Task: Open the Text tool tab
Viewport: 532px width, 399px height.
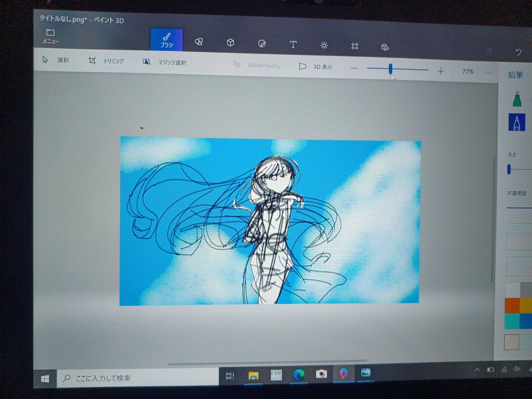Action: tap(293, 44)
